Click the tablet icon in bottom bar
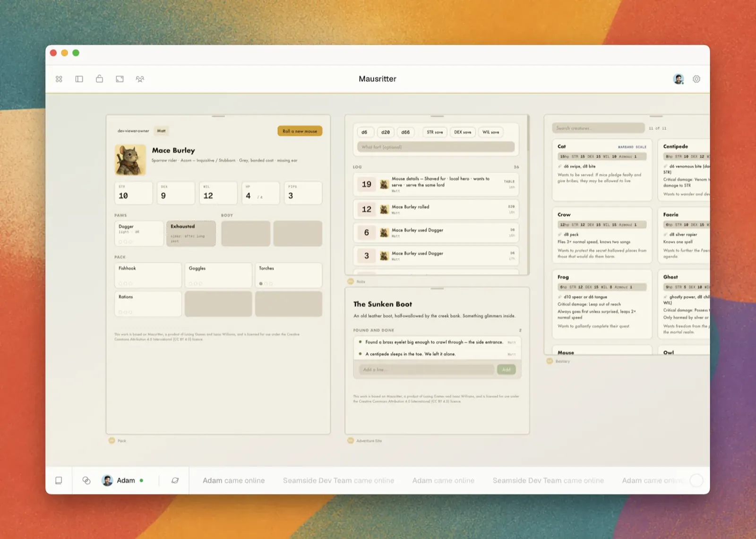The width and height of the screenshot is (756, 539). (59, 480)
